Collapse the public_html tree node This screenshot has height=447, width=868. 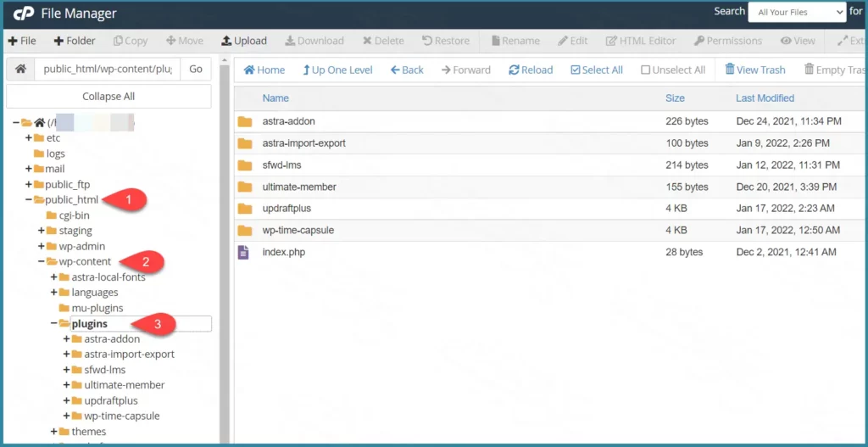coord(29,200)
